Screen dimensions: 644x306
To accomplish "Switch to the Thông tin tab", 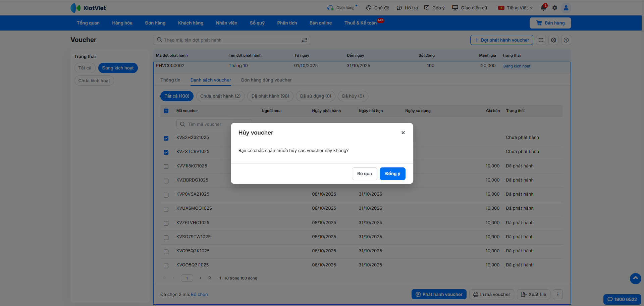I will coord(170,80).
